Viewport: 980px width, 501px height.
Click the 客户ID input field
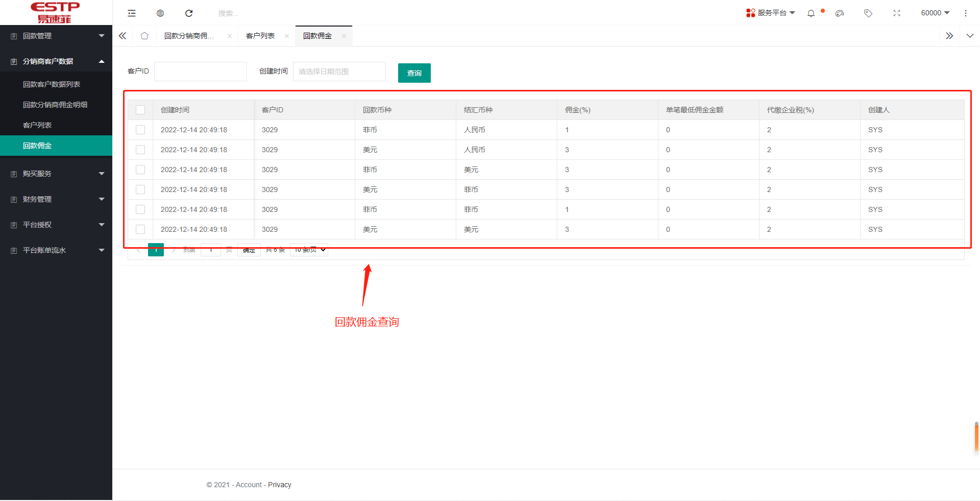(x=201, y=71)
